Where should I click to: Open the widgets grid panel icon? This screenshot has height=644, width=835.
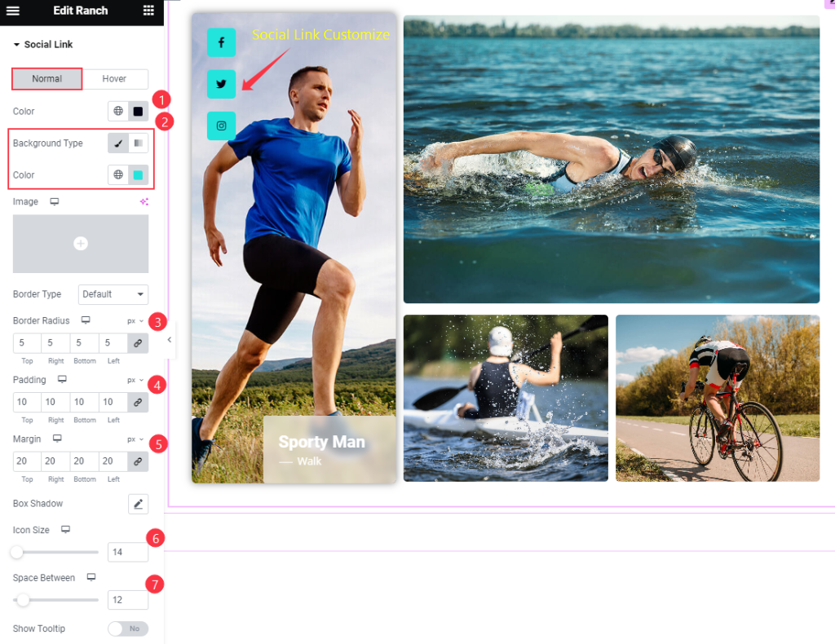click(x=148, y=11)
